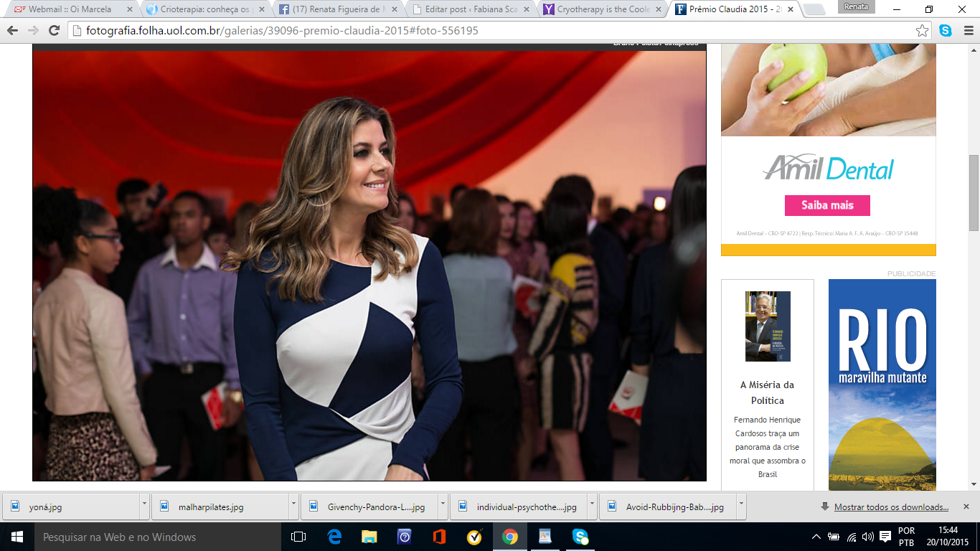Viewport: 980px width, 551px height.
Task: Expand options for Givenchy-Pandora download
Action: coord(443,507)
